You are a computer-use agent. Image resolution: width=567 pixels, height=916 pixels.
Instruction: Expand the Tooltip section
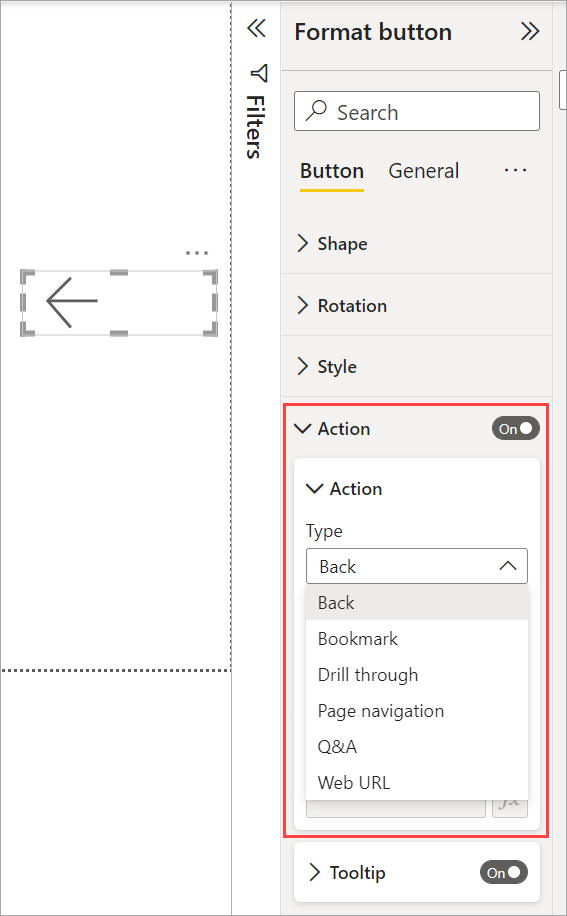(315, 873)
